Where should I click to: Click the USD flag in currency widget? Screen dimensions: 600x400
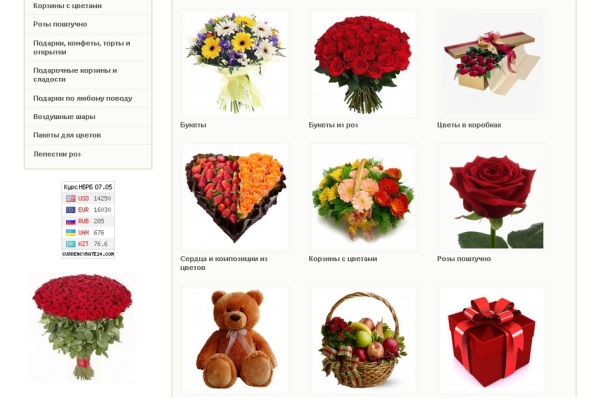[71, 198]
